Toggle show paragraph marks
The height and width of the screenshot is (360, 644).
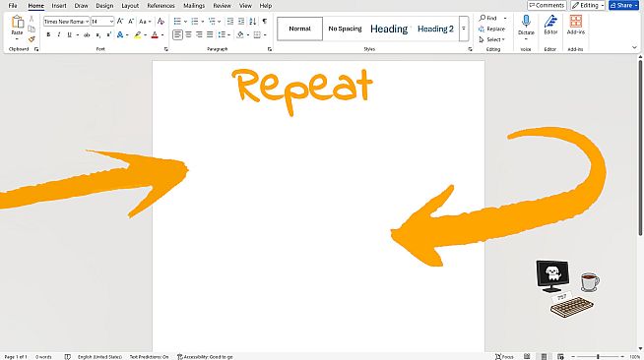click(x=265, y=22)
